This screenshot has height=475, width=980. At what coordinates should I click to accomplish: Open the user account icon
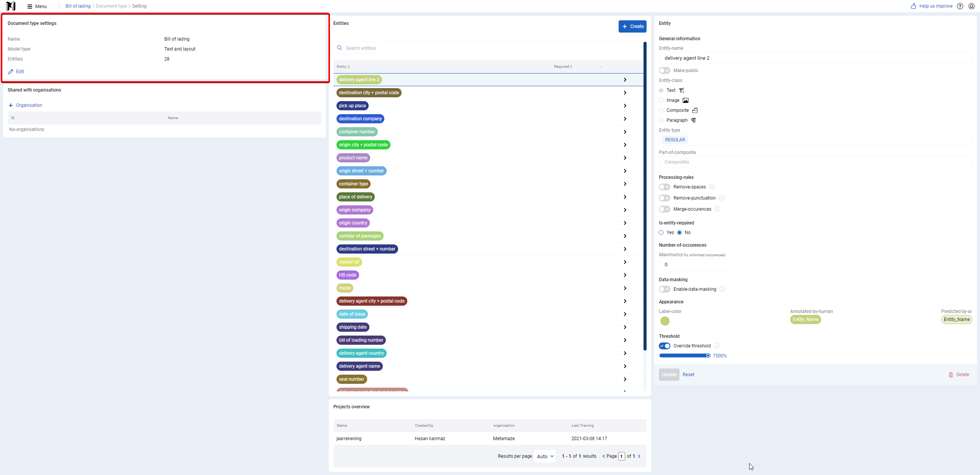pos(972,6)
